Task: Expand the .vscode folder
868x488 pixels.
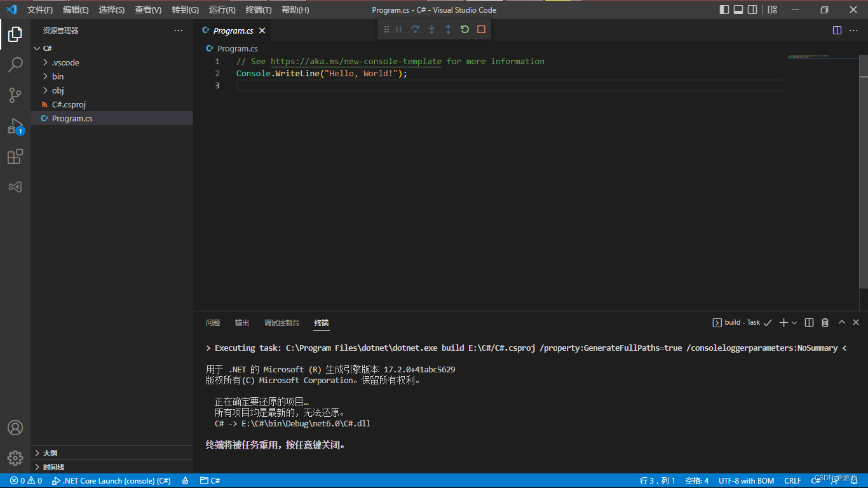Action: (112, 62)
